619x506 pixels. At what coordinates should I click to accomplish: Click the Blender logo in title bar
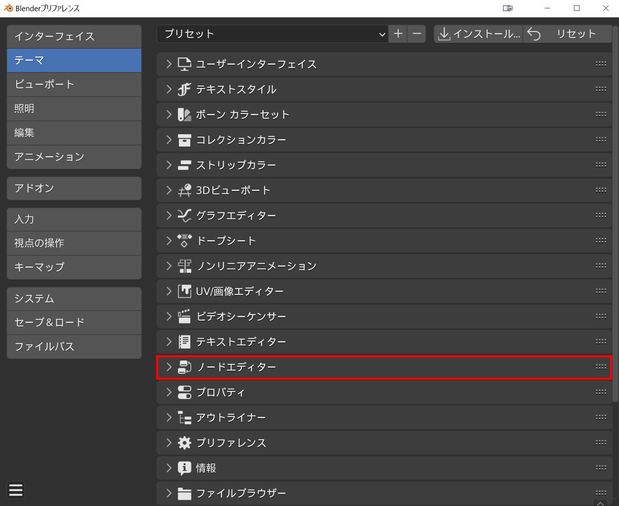[8, 8]
